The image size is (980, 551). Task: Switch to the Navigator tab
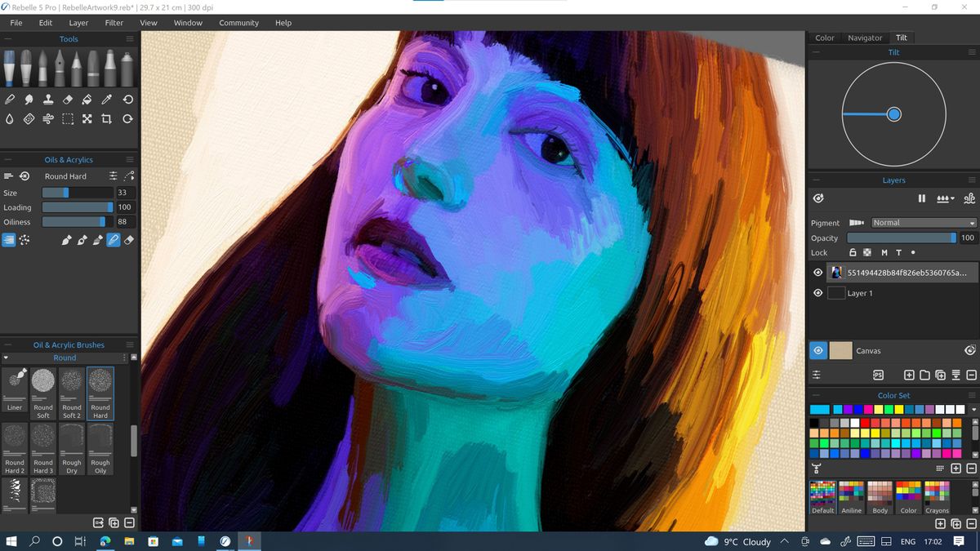865,38
